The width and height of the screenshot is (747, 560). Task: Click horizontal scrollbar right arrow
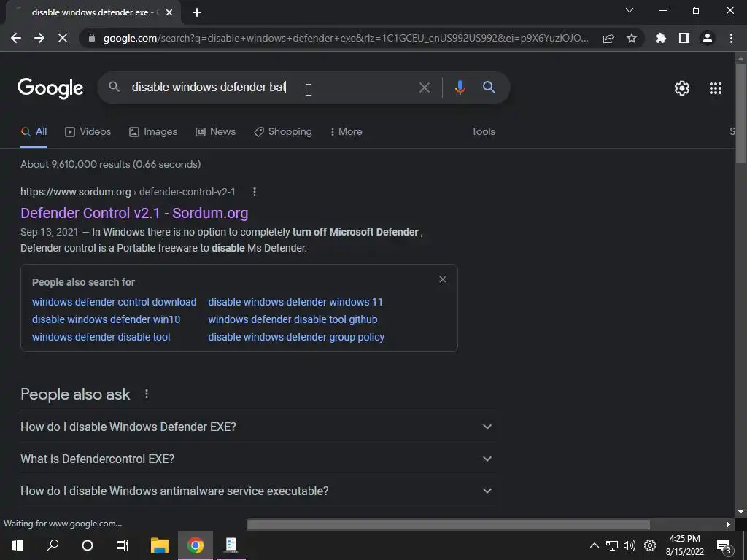click(x=729, y=524)
